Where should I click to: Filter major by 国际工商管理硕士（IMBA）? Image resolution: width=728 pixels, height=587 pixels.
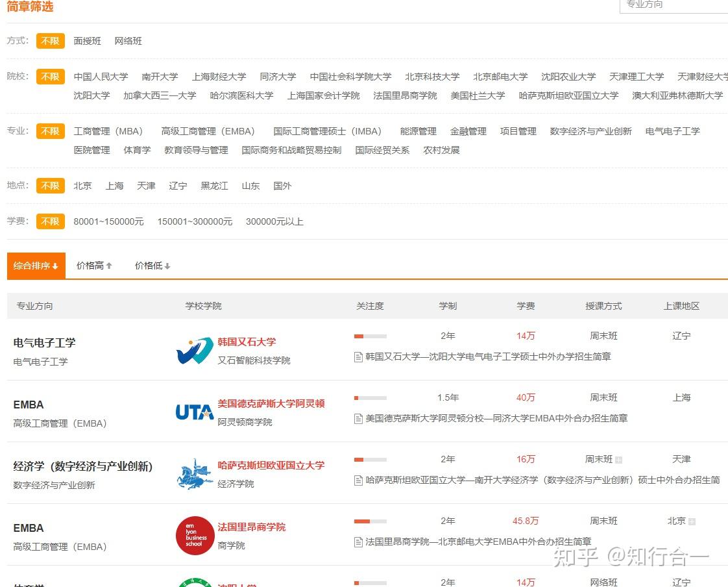pyautogui.click(x=330, y=132)
